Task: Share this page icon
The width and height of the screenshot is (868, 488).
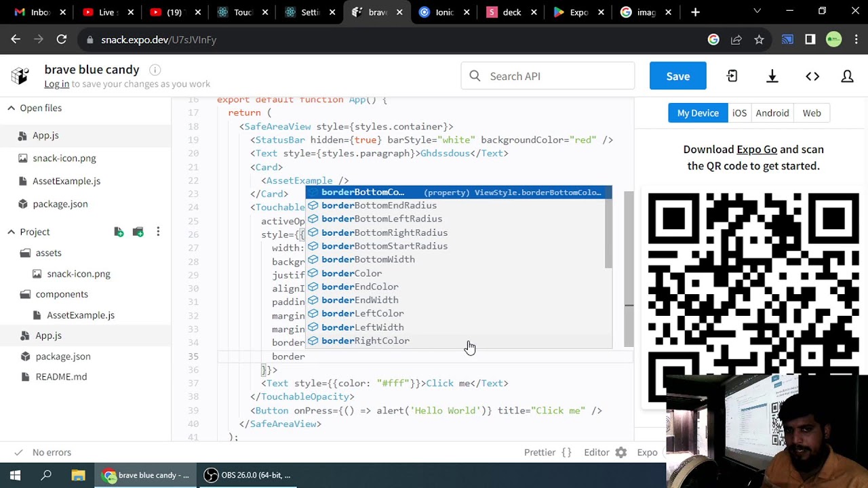Action: click(736, 39)
